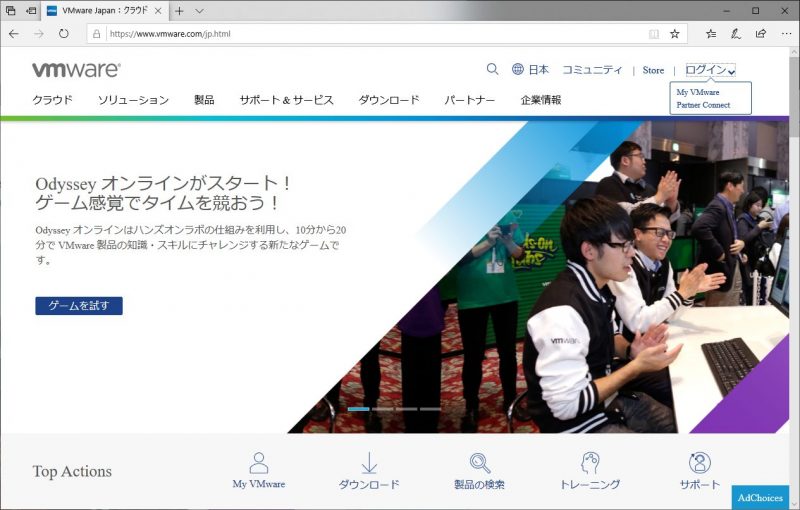Select the first carousel slide indicator
Image resolution: width=800 pixels, height=510 pixels.
(359, 409)
